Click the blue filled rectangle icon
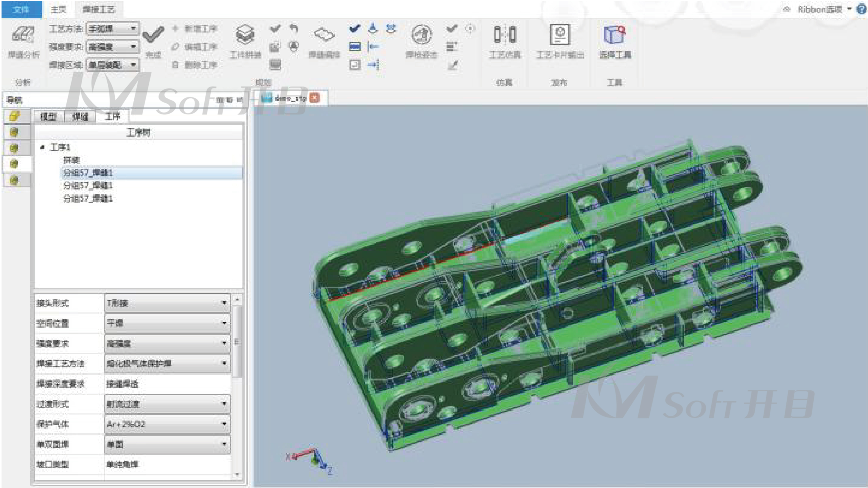This screenshot has height=488, width=868. pyautogui.click(x=354, y=46)
